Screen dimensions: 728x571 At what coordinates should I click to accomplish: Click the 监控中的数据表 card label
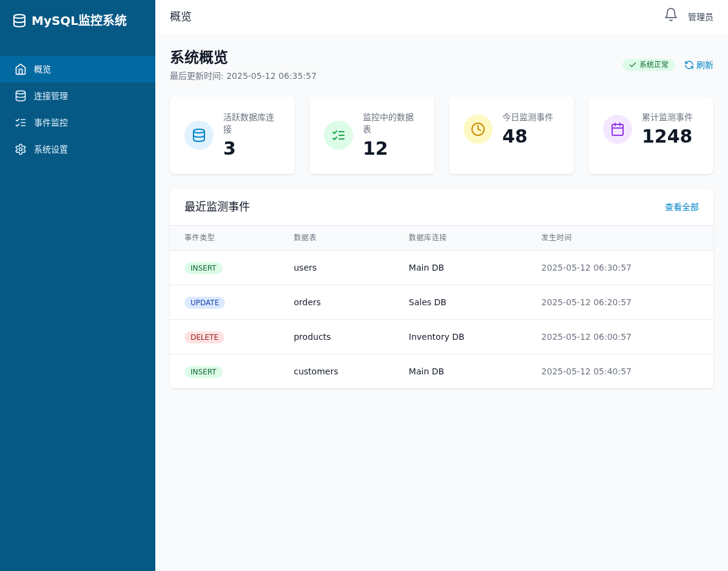point(388,123)
